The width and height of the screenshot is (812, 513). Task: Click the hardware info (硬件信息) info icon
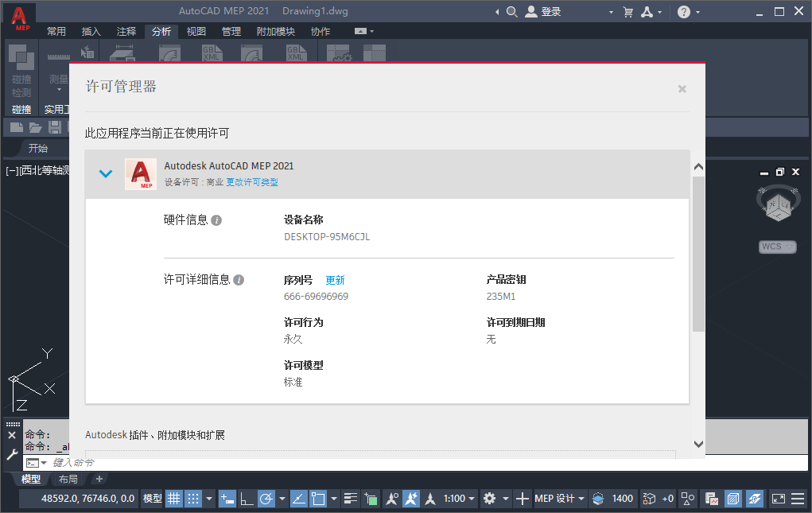click(216, 220)
